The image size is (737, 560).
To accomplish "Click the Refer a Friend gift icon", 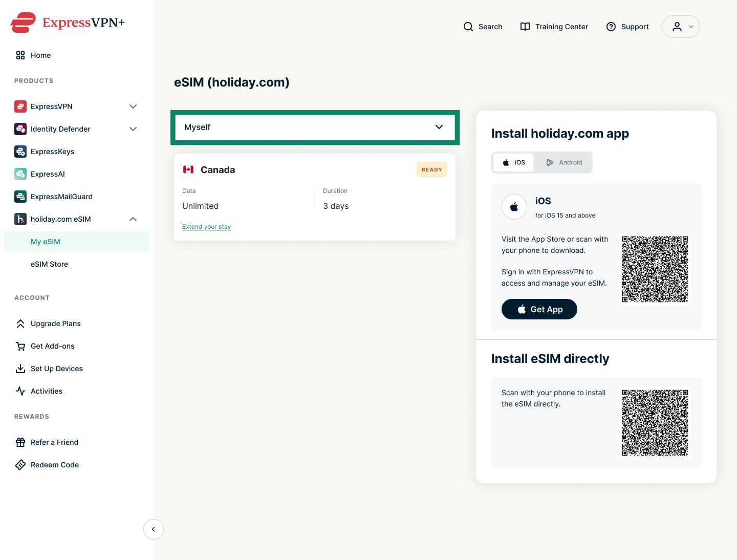I will click(x=20, y=442).
